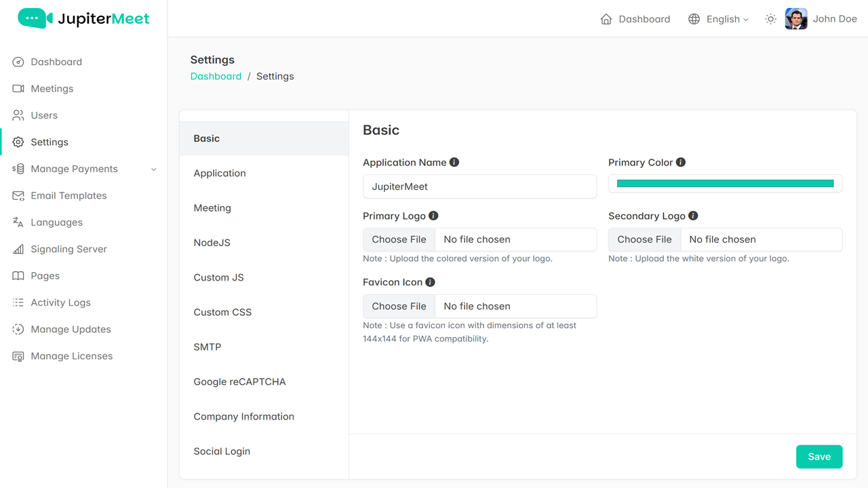Click the Languages translate icon
This screenshot has height=488, width=868.
coord(18,222)
